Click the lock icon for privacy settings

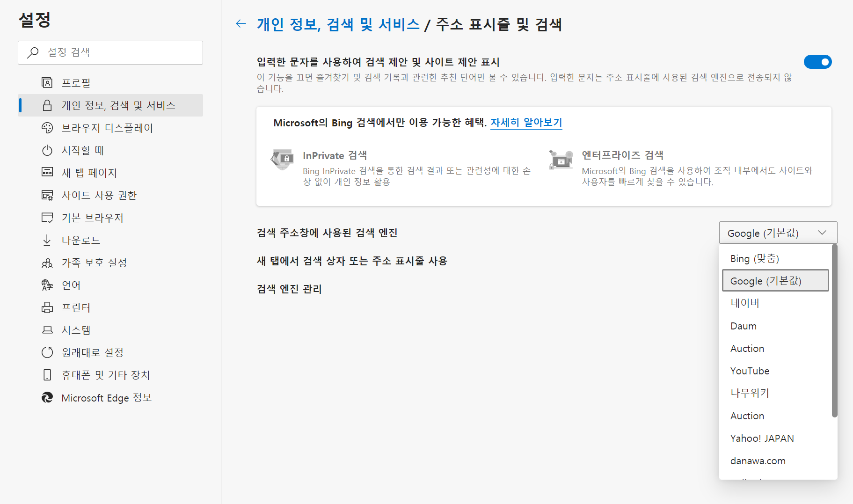point(47,105)
